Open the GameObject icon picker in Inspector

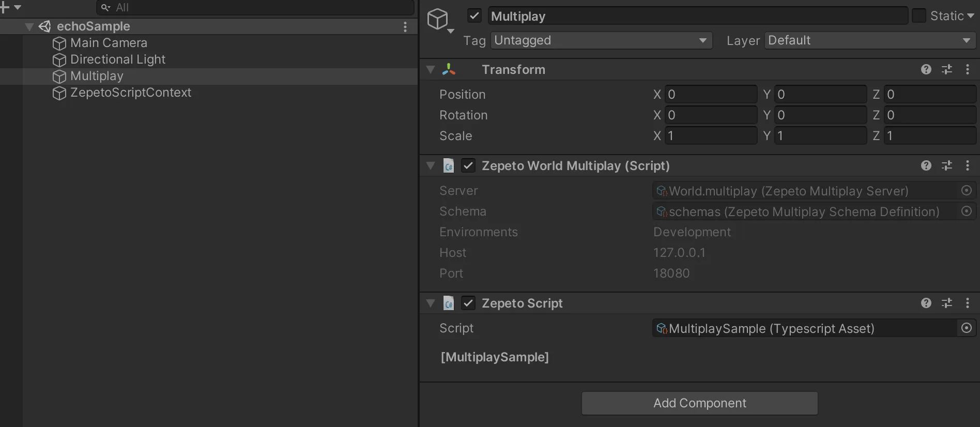(440, 21)
